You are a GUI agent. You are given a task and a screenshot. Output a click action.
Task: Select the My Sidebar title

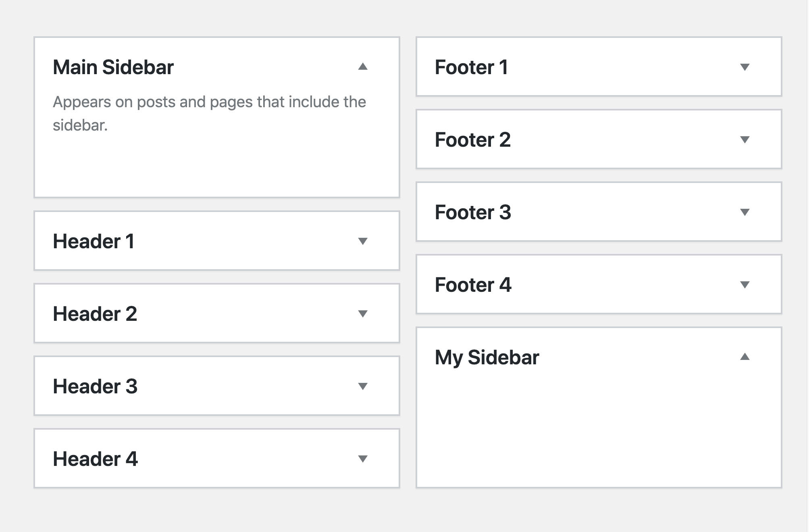487,357
